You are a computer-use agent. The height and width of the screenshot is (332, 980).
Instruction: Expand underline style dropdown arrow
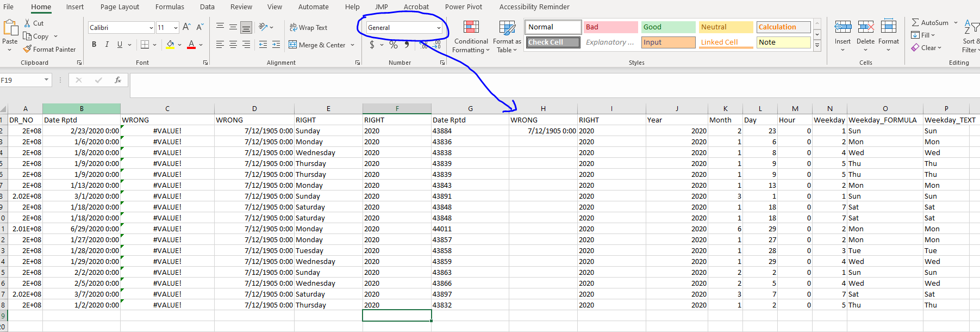[129, 45]
